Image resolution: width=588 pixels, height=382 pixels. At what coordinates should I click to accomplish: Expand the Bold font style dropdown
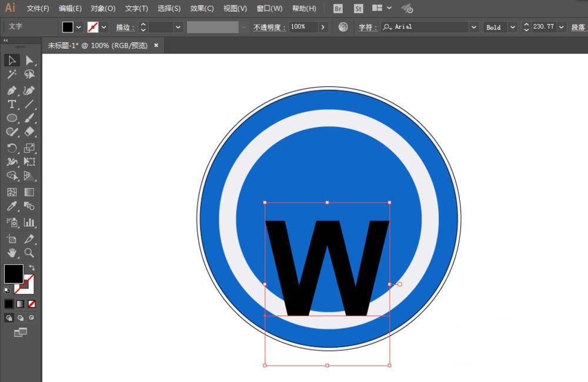coord(512,27)
